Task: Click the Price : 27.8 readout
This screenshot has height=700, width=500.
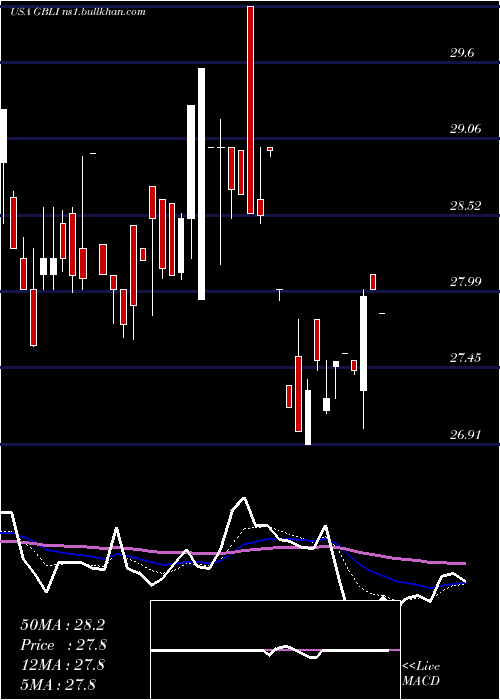Action: pos(63,645)
